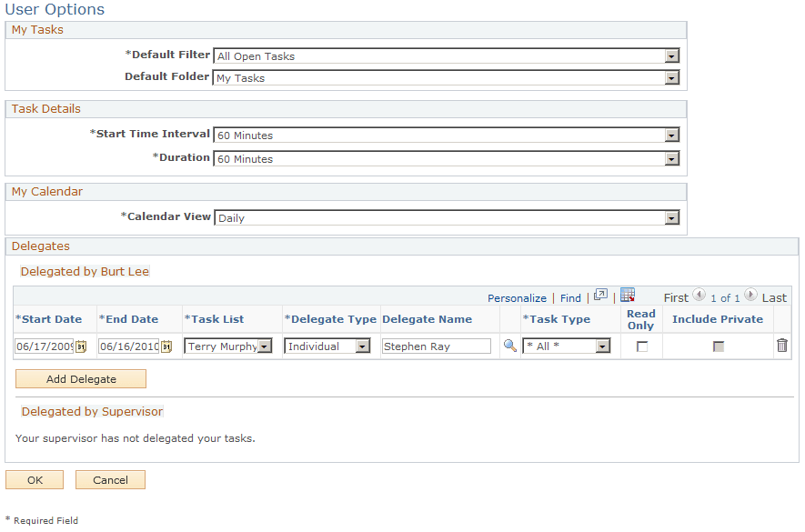Click the First page arrow
805x532 pixels.
click(699, 296)
